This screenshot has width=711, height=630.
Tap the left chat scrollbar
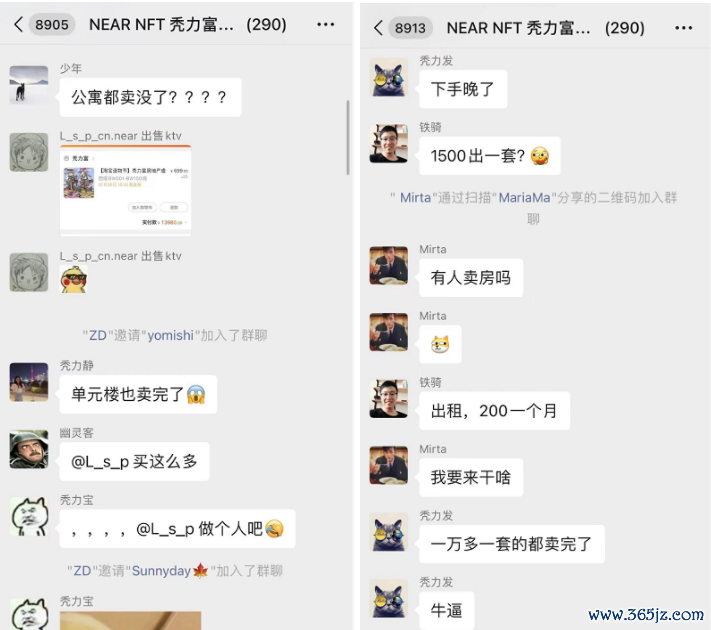coord(348,137)
